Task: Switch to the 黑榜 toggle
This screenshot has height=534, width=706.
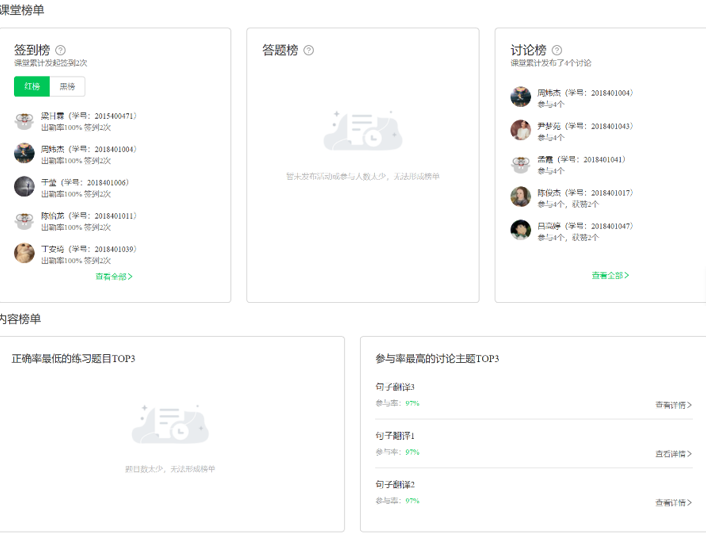Action: (67, 87)
